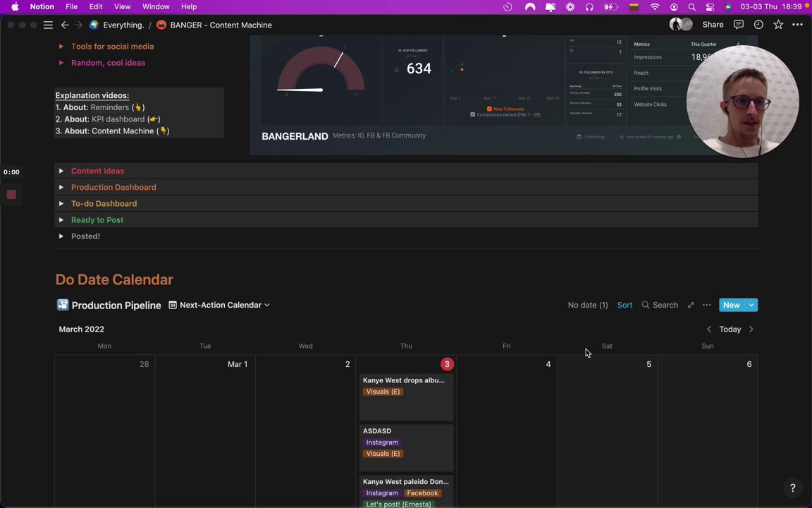This screenshot has height=508, width=812.
Task: Open the Kanye West paleido calendar card
Action: (x=406, y=491)
